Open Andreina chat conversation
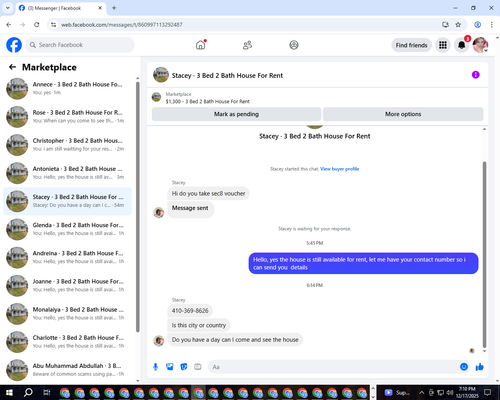500x400 pixels. 67,257
